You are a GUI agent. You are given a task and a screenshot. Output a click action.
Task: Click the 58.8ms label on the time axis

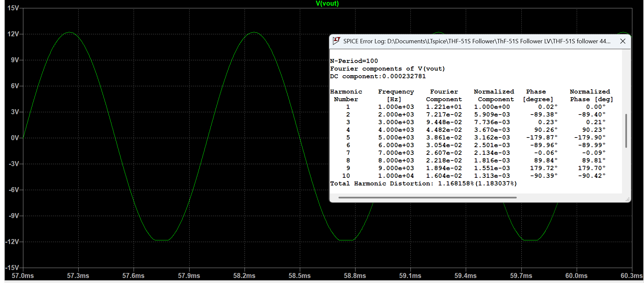click(x=355, y=276)
